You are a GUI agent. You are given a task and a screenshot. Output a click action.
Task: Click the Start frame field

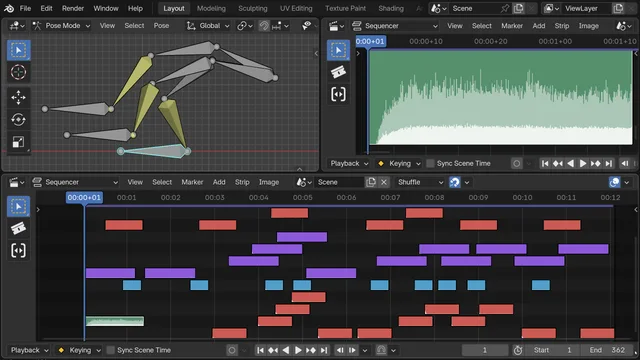coord(553,350)
